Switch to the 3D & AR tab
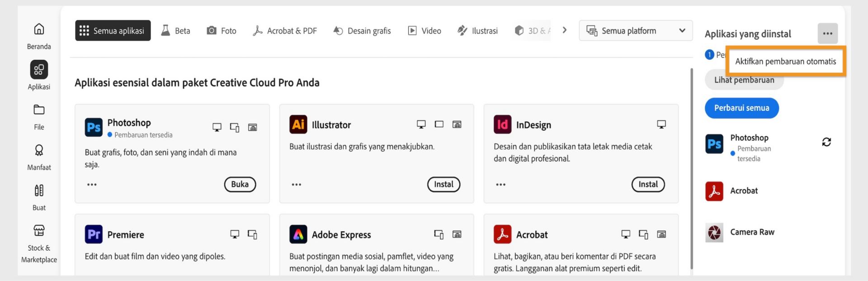The height and width of the screenshot is (281, 868). click(x=533, y=31)
